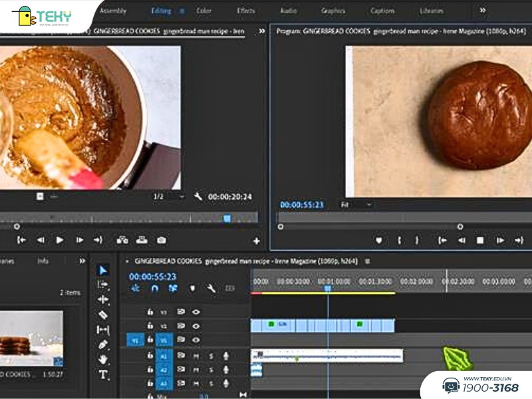The image size is (532, 399).
Task: Add a marker in the Program monitor
Action: 379,241
